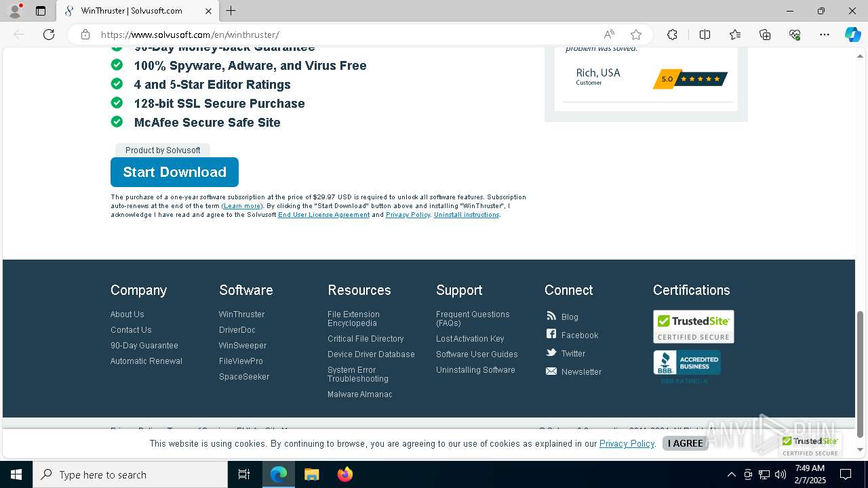Click the Start Download button

[x=174, y=172]
